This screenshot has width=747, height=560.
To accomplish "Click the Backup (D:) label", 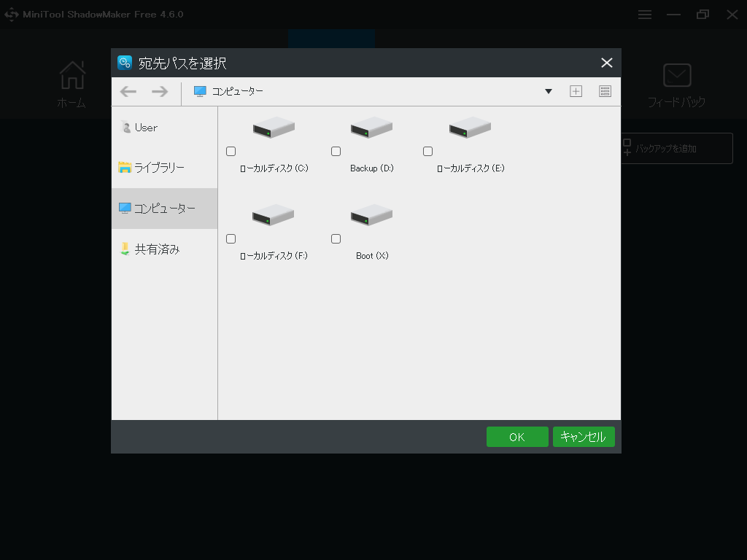I will coord(372,168).
